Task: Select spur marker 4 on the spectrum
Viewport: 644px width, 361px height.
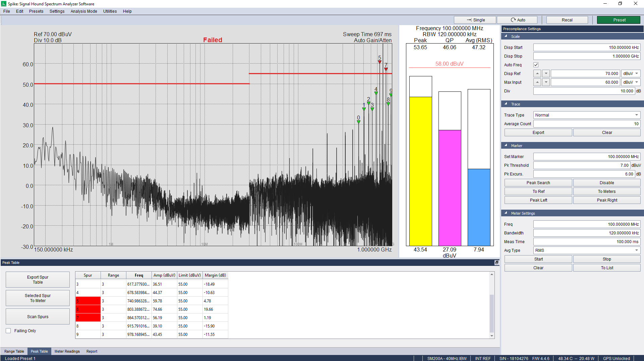Action: (376, 93)
